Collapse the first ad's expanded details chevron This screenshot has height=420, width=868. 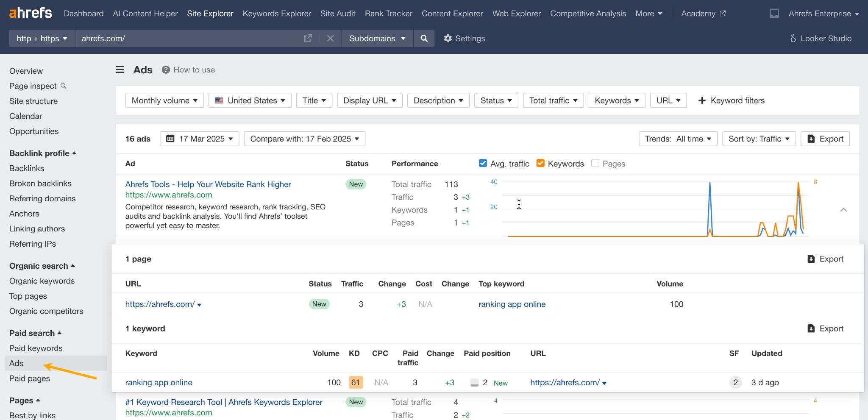[843, 209]
